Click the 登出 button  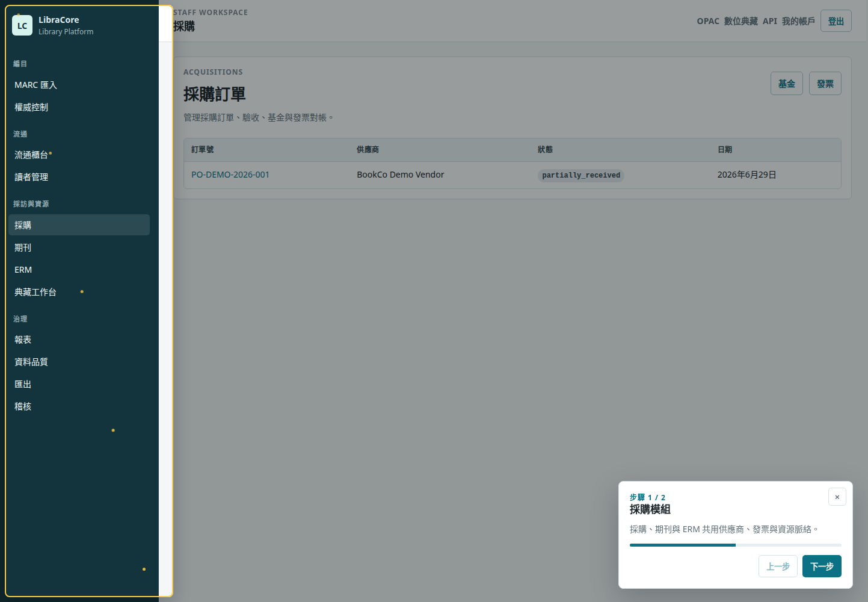pyautogui.click(x=836, y=21)
